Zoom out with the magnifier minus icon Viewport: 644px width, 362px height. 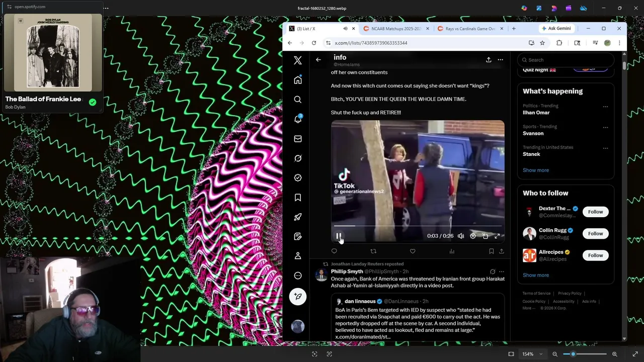pyautogui.click(x=555, y=354)
